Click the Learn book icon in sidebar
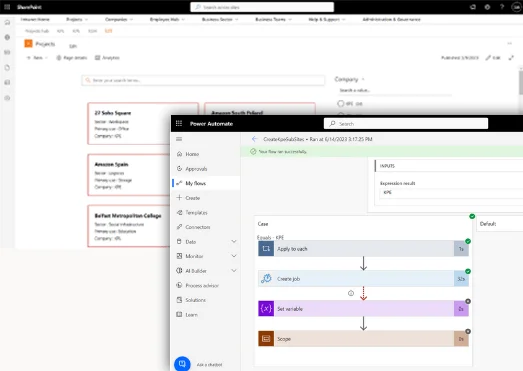 coord(179,314)
